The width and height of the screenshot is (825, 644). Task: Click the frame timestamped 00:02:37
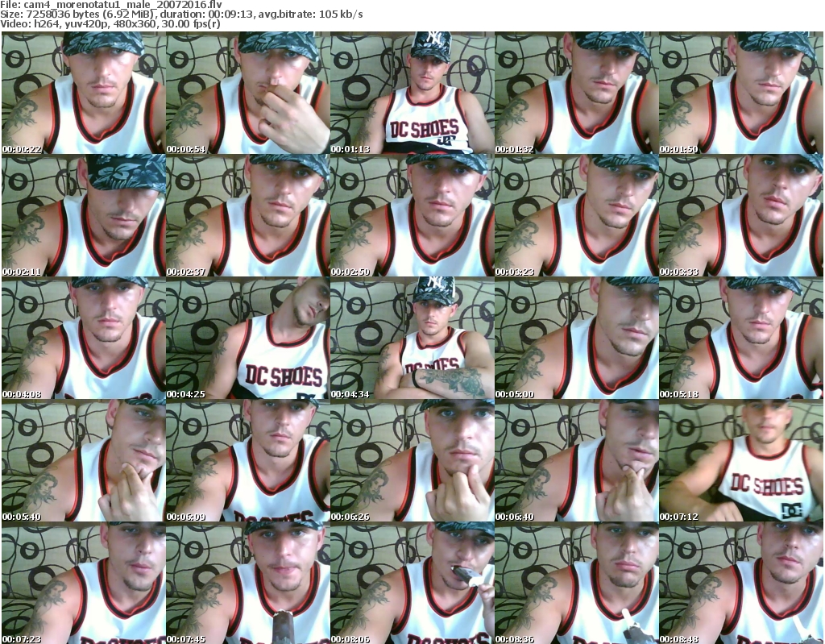tap(248, 215)
